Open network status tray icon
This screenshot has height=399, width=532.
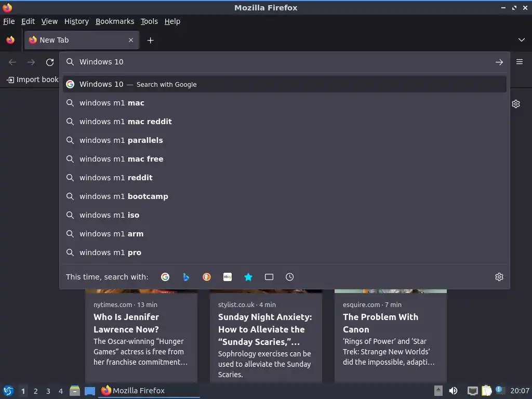pos(472,391)
